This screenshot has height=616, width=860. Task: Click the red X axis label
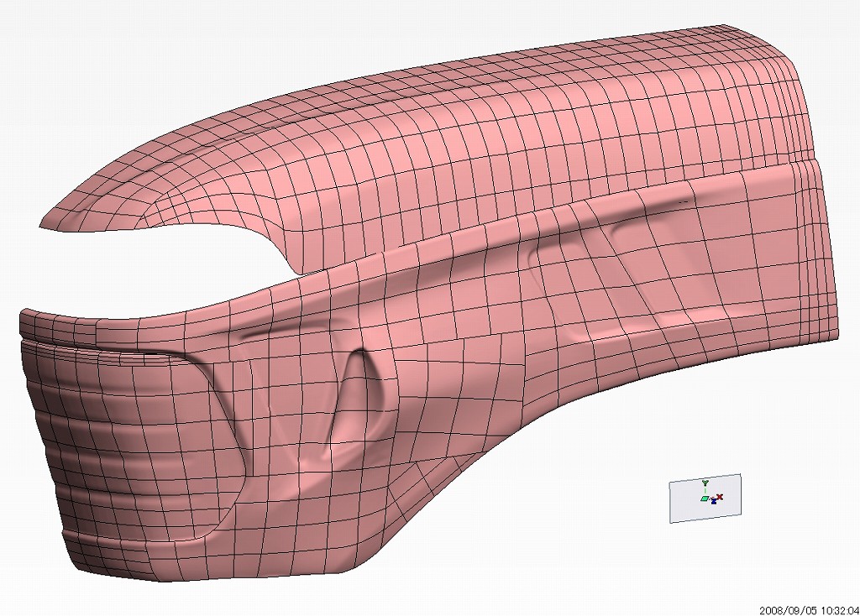tap(720, 498)
